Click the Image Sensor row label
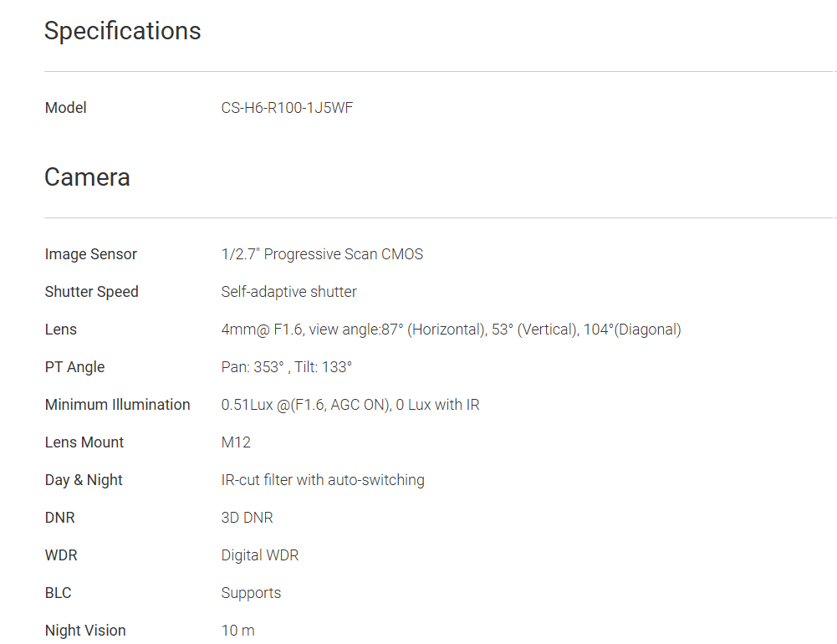 pyautogui.click(x=90, y=254)
